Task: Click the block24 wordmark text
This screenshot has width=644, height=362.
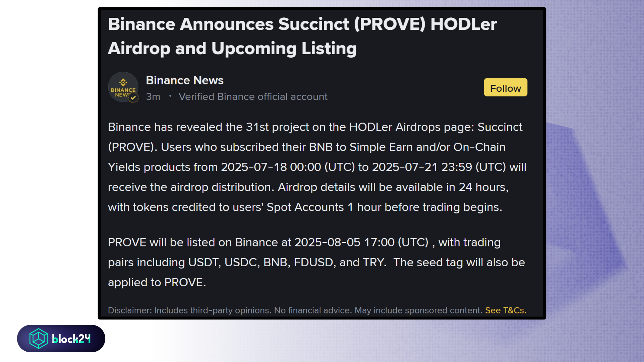Action: click(x=71, y=339)
